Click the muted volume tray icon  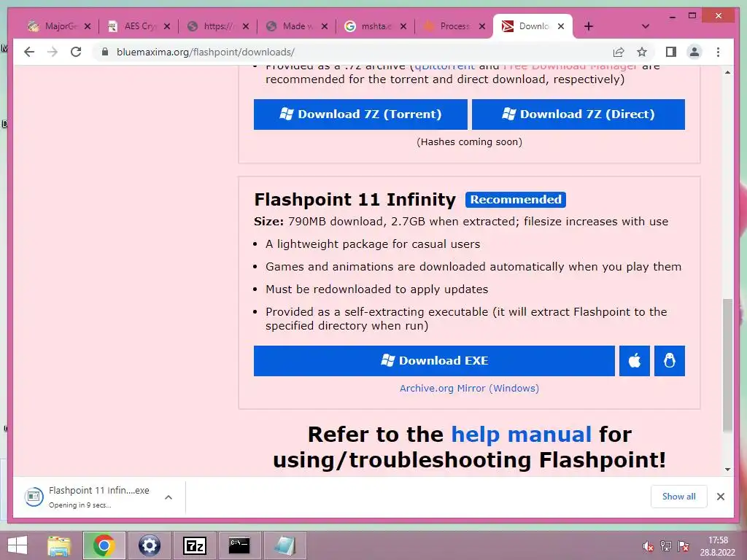(x=648, y=546)
